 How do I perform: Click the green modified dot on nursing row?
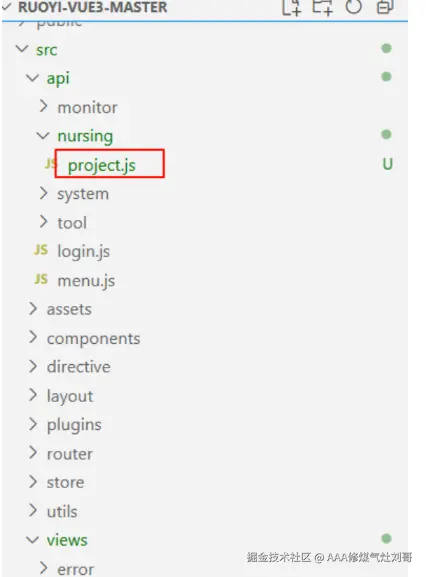tap(386, 134)
